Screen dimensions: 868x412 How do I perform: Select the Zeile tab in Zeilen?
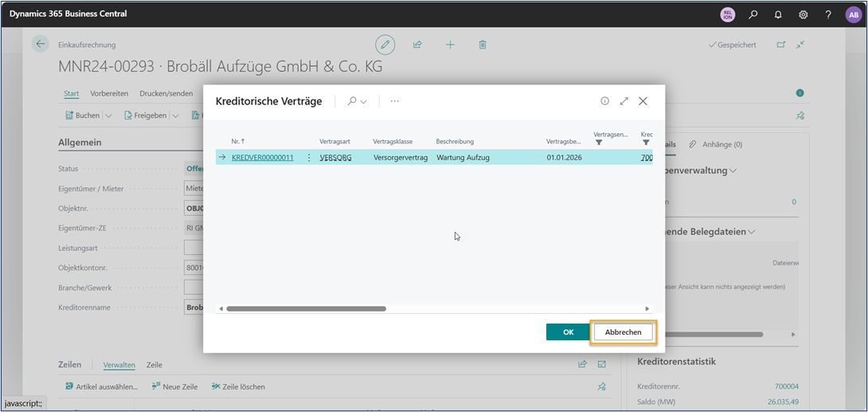154,365
